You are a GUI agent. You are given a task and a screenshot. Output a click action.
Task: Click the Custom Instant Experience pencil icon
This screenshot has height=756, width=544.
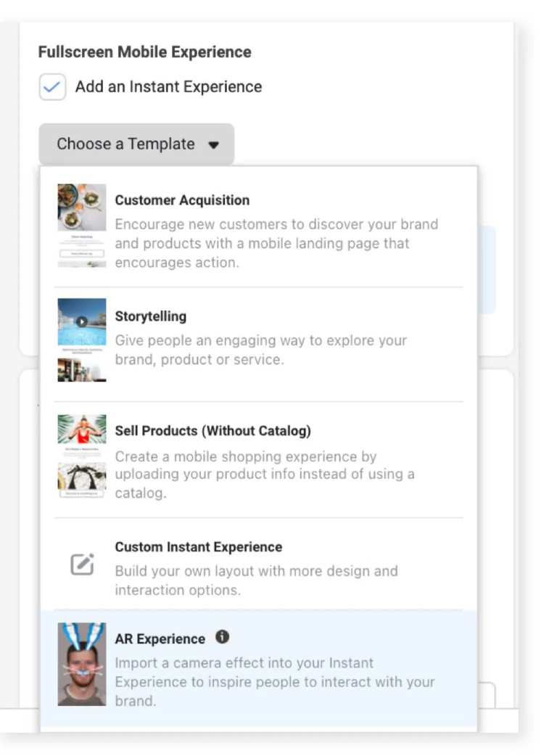coord(82,564)
